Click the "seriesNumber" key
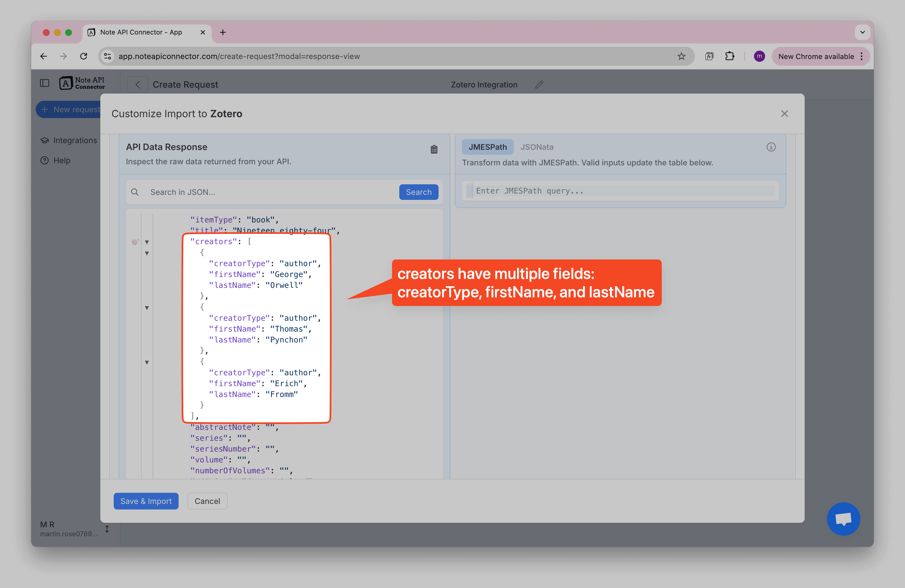Image resolution: width=905 pixels, height=588 pixels. click(223, 449)
